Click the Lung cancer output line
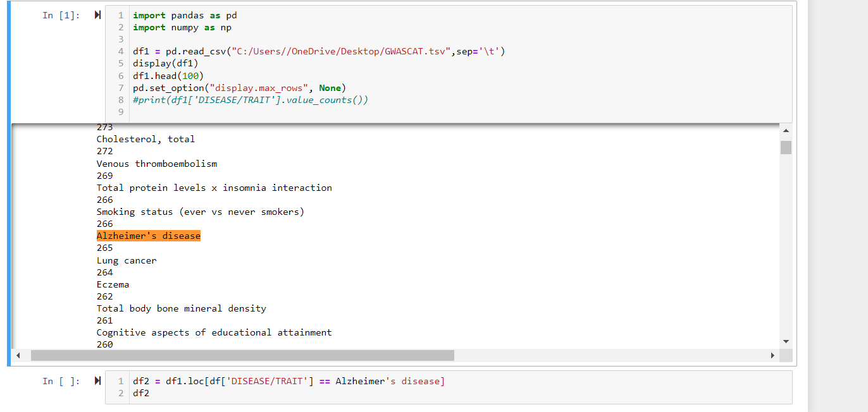868x412 pixels. [126, 260]
